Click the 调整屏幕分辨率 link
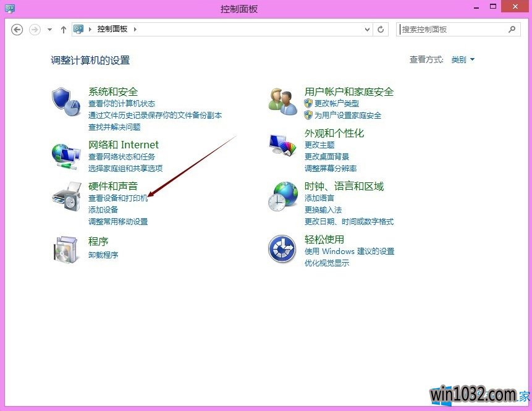 (331, 168)
